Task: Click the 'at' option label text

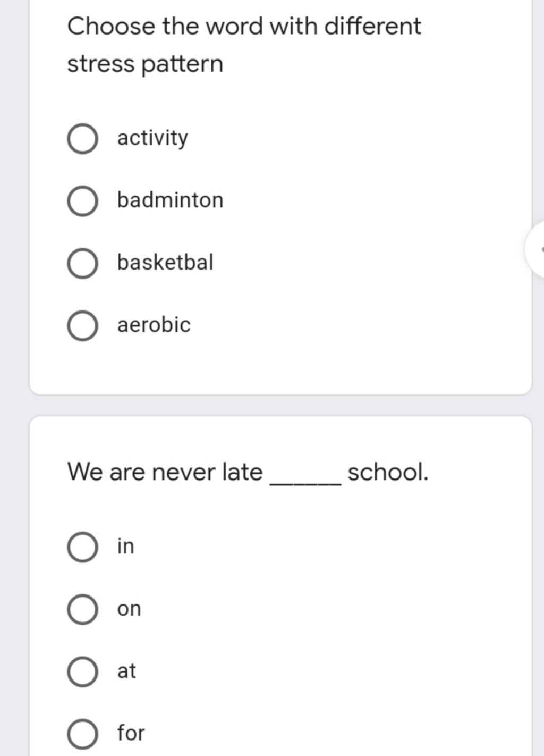Action: pyautogui.click(x=126, y=671)
